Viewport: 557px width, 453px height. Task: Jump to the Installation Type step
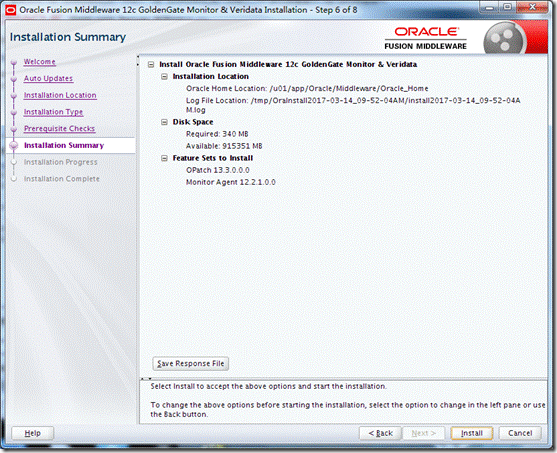pyautogui.click(x=53, y=112)
